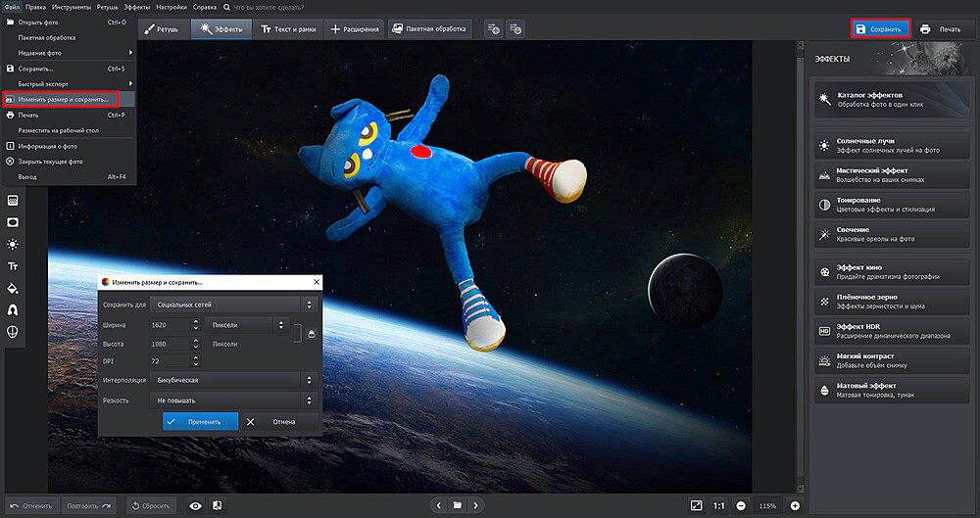Screen dimensions: 980x518
Task: Toggle the aspect ratio lock in dialog
Action: click(x=311, y=334)
